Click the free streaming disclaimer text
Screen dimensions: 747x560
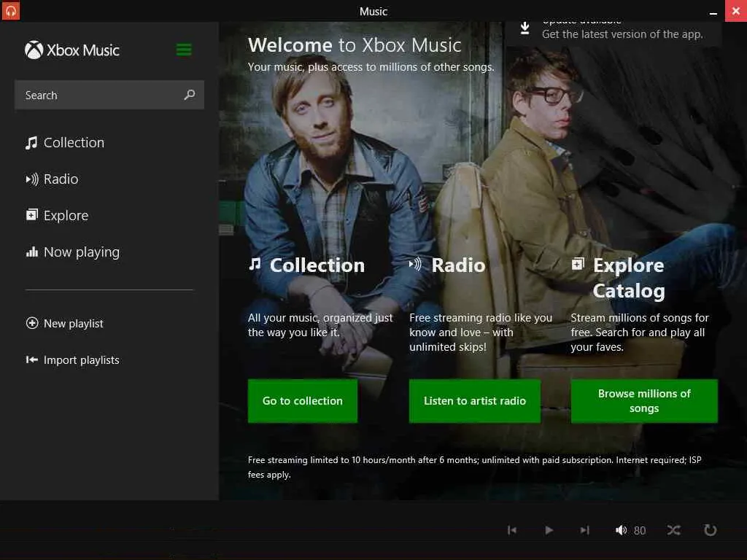474,467
